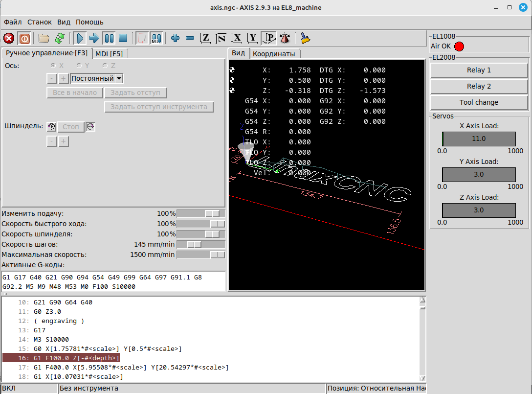Screen dimensions: 532x394
Task: Switch to the MDI [F5] tab
Action: pyautogui.click(x=109, y=53)
